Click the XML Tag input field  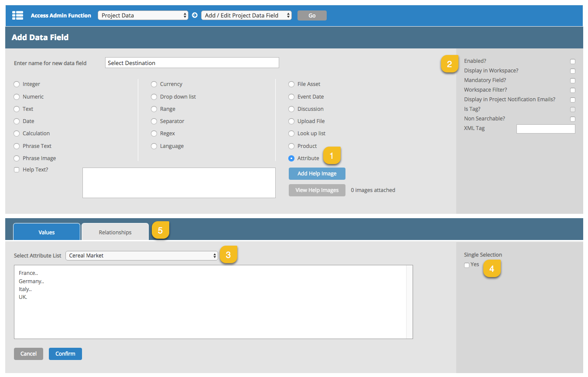pyautogui.click(x=545, y=129)
